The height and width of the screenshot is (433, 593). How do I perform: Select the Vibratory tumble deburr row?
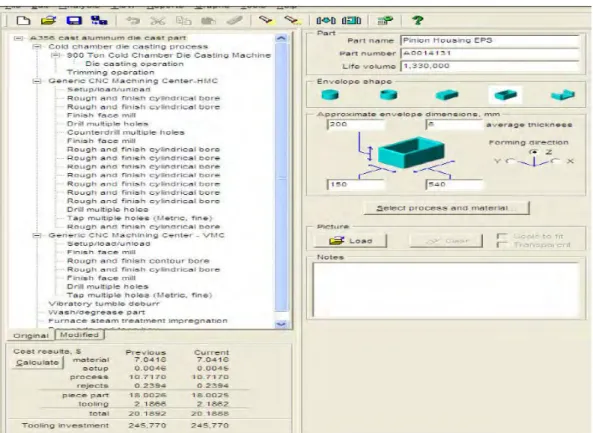pos(104,304)
